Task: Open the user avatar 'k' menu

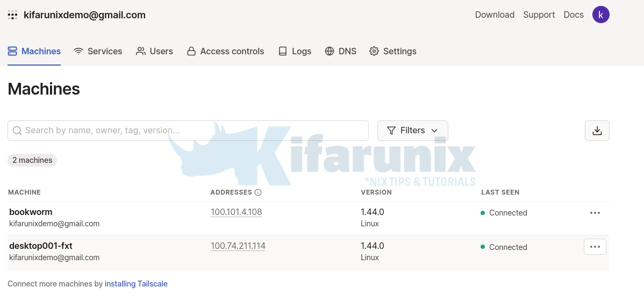Action: coord(600,15)
